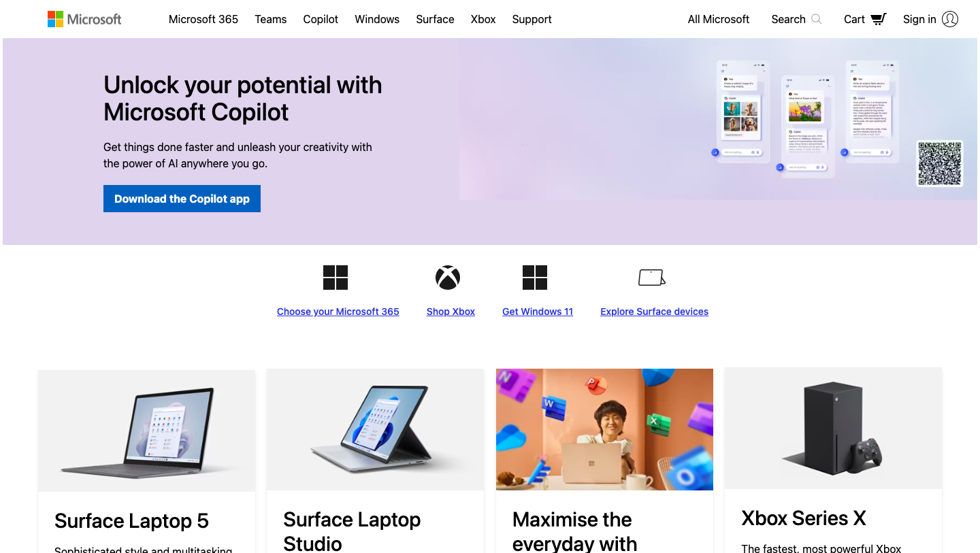This screenshot has height=553, width=980.
Task: Open the Get Windows 11 link
Action: tap(538, 311)
